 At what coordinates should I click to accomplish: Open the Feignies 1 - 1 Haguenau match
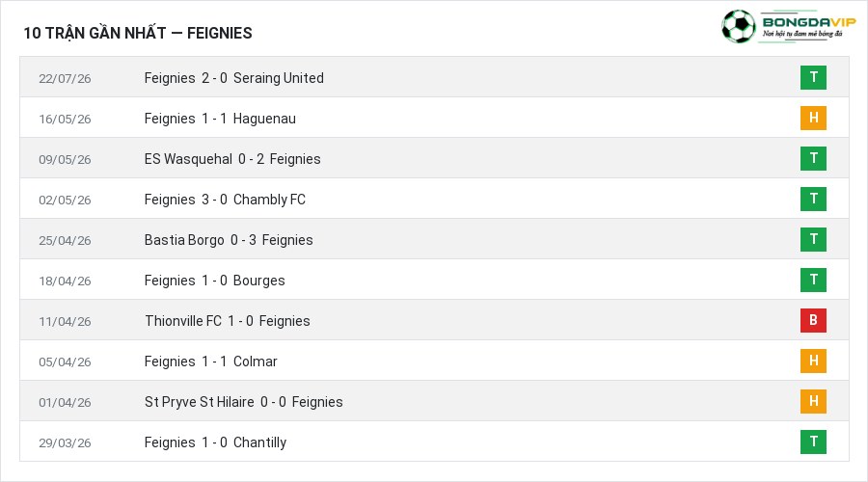[220, 119]
